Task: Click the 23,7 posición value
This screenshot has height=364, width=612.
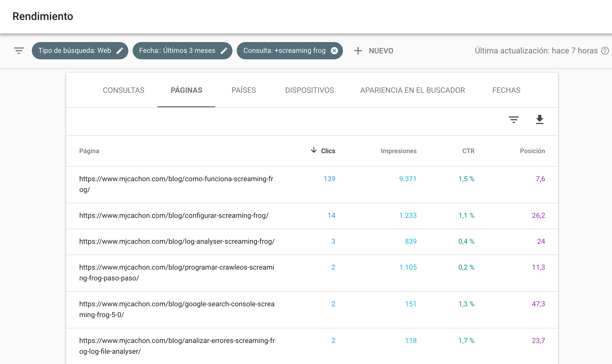Action: point(538,341)
